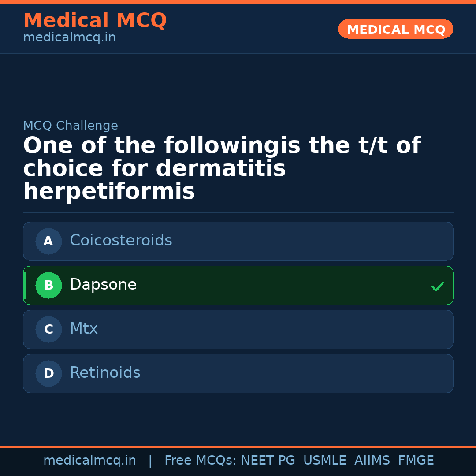Screen dimensions: 476x476
Task: Expand the Mtx option row
Action: (x=238, y=329)
